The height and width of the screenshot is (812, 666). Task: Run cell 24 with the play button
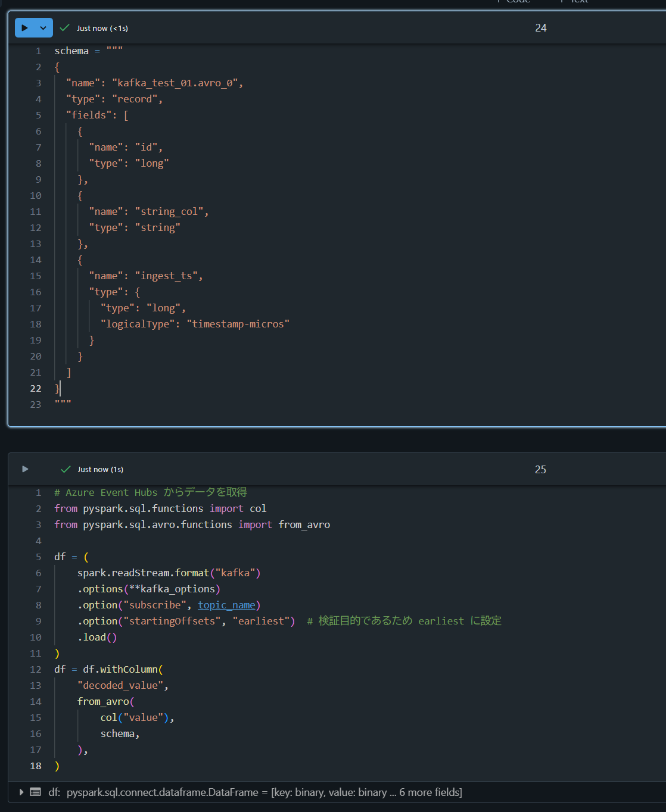tap(25, 28)
